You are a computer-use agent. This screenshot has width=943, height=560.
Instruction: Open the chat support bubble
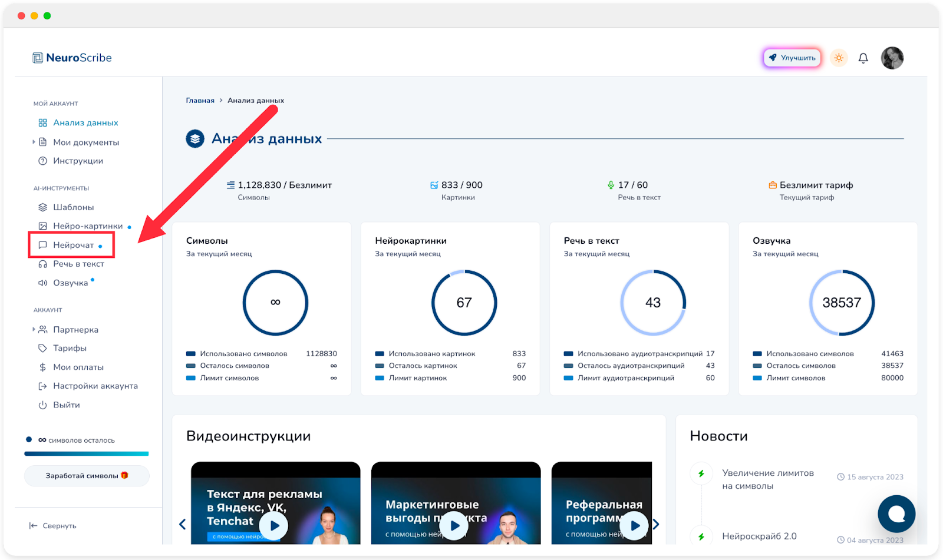(x=896, y=514)
